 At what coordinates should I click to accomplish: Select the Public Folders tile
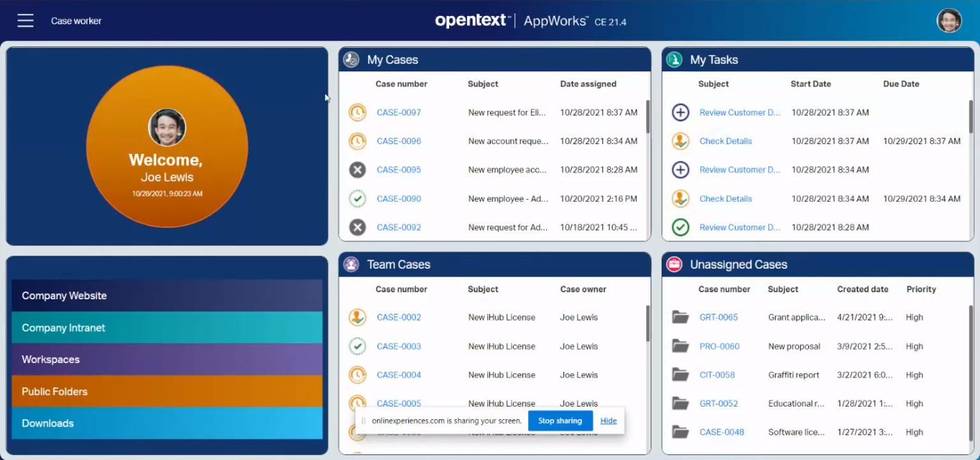(167, 391)
